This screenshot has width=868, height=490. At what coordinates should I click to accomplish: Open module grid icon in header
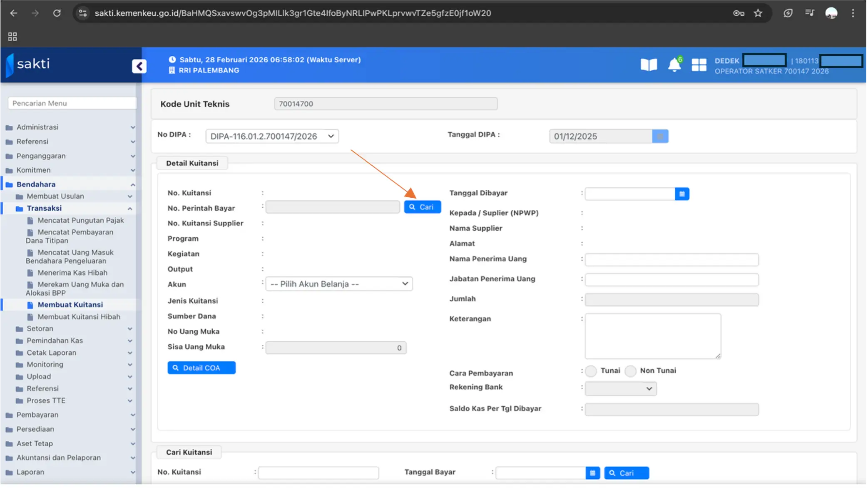click(x=699, y=65)
